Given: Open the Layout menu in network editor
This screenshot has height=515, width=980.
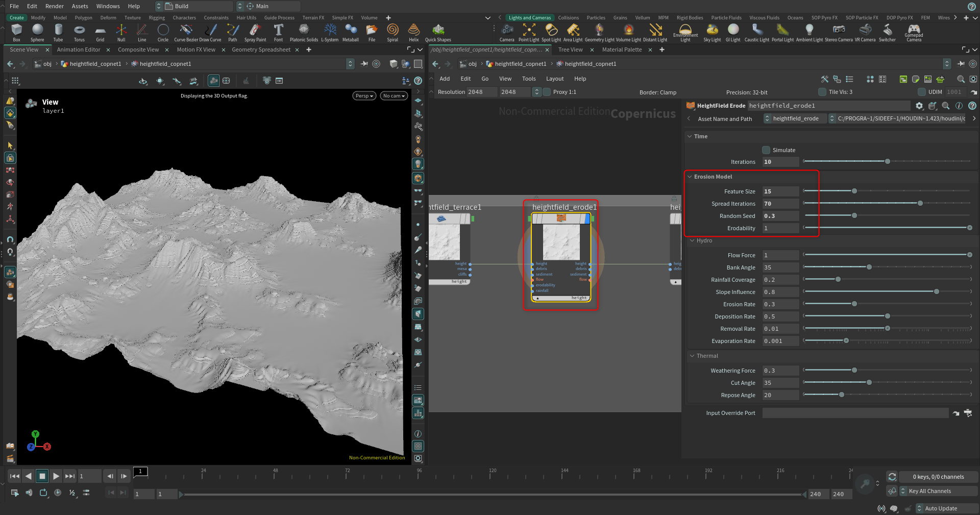Looking at the screenshot, I should pyautogui.click(x=555, y=79).
